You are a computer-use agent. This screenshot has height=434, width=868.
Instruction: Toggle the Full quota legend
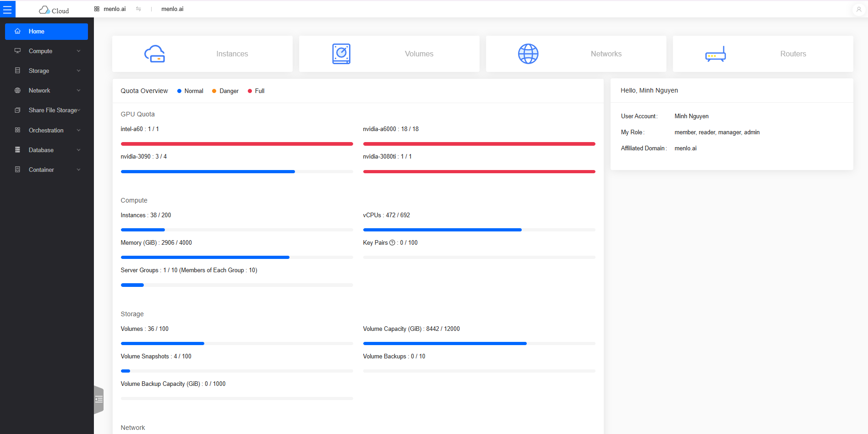click(256, 91)
